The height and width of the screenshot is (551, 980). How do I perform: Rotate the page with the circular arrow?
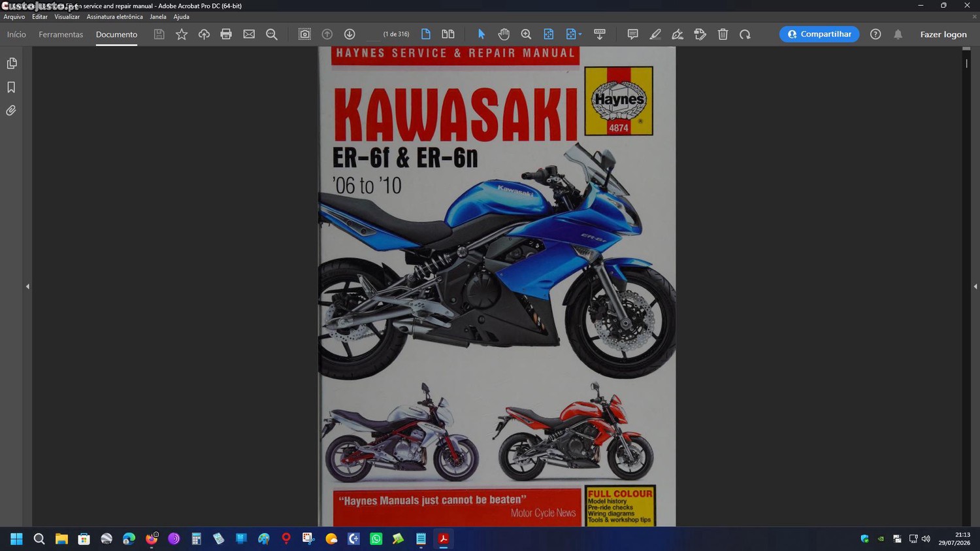tap(745, 34)
